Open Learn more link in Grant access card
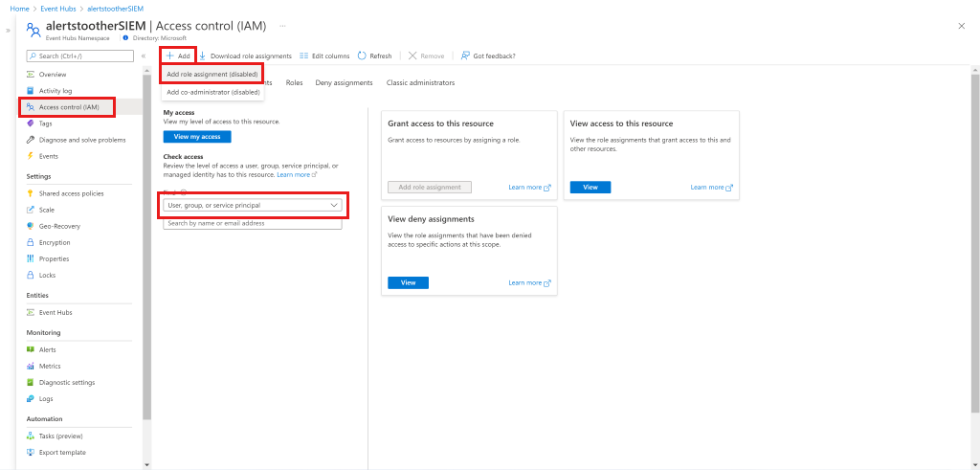 click(x=529, y=188)
